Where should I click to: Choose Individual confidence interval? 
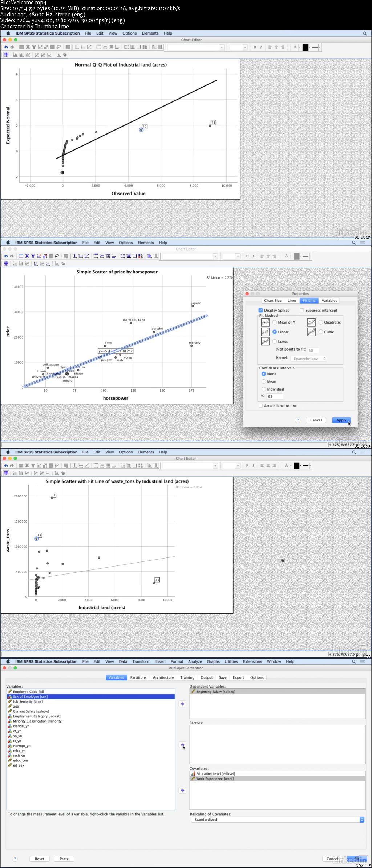pyautogui.click(x=264, y=389)
